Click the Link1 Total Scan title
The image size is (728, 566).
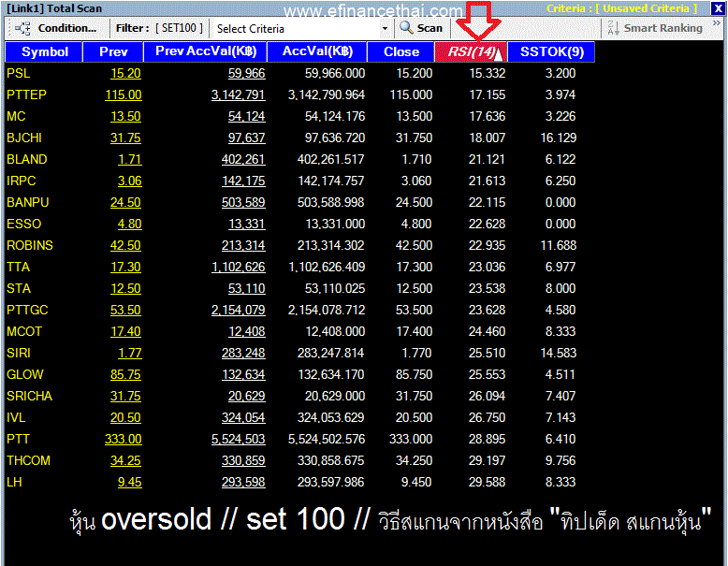[54, 8]
